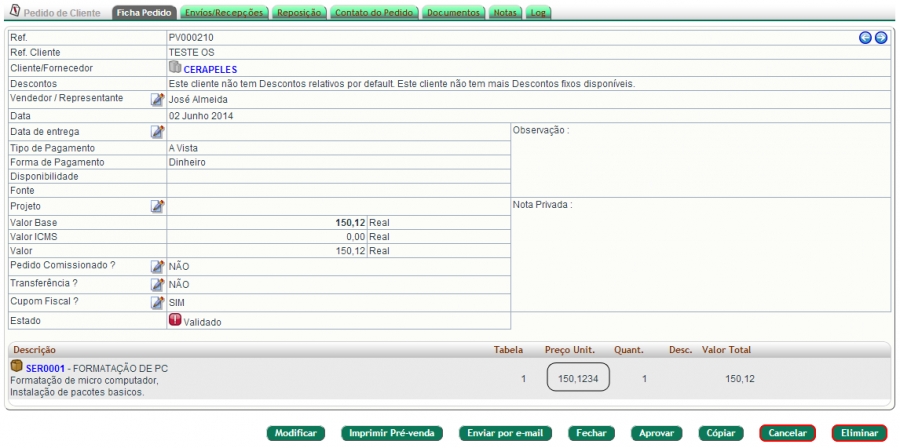Click Imprimir Pré-venda button
Screen dimensions: 900x448
click(x=392, y=432)
